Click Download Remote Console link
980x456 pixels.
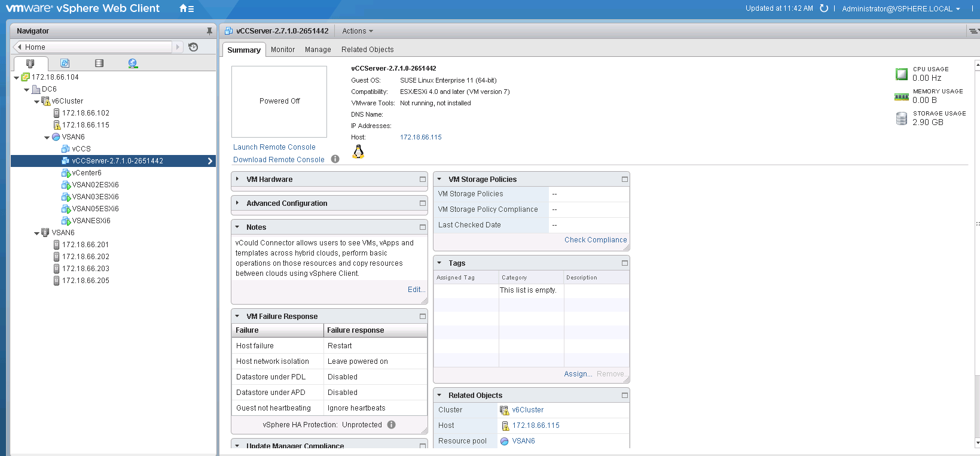click(x=279, y=160)
